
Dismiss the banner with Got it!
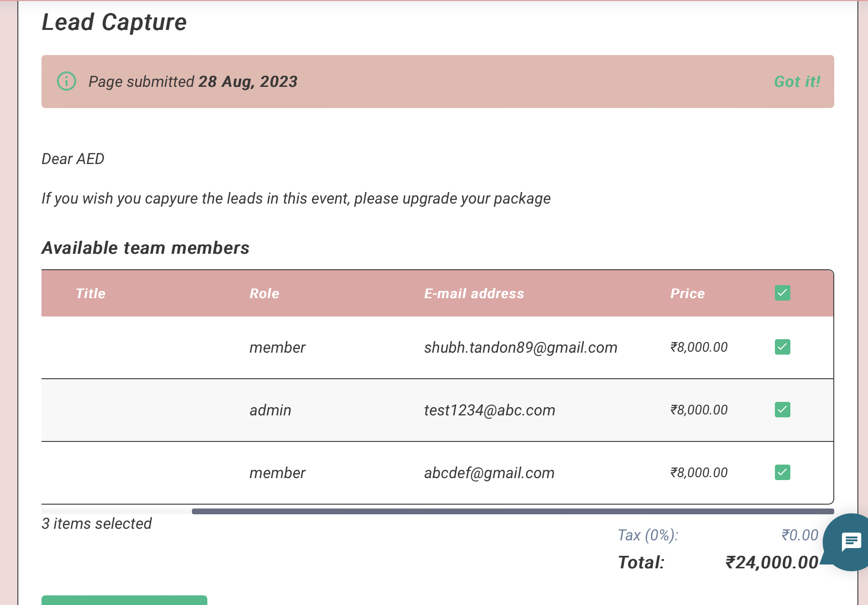[797, 82]
